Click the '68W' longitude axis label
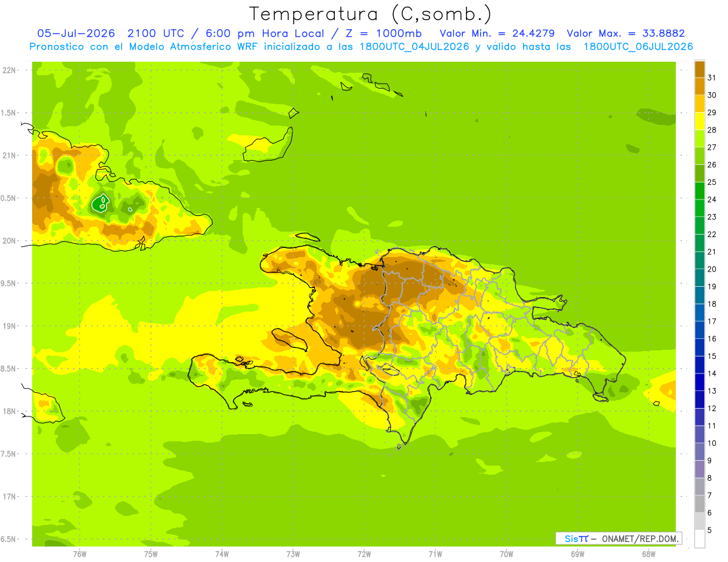This screenshot has width=728, height=562. click(649, 554)
